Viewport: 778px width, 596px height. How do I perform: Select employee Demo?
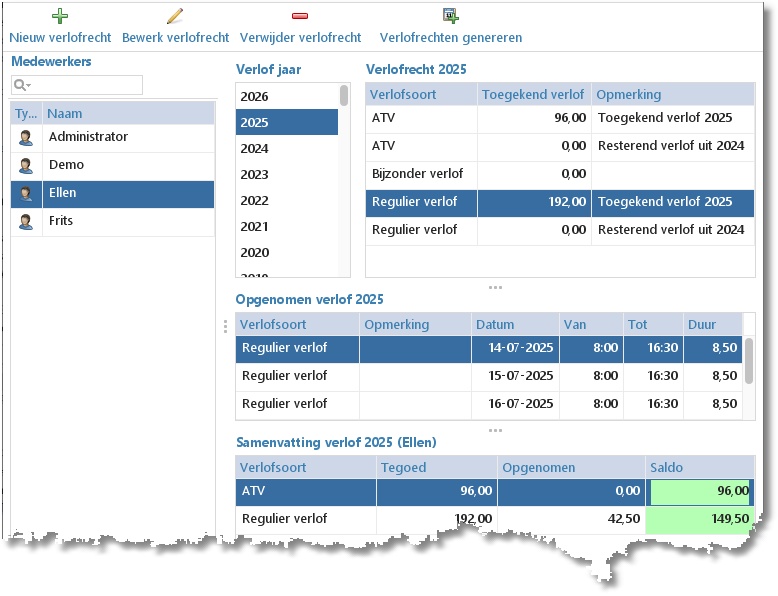click(x=113, y=165)
